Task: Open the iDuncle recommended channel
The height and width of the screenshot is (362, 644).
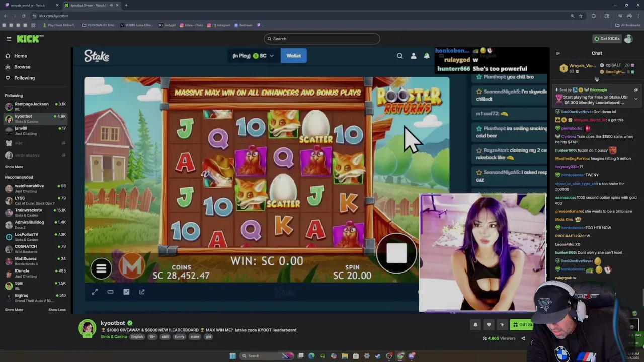Action: tap(35, 273)
